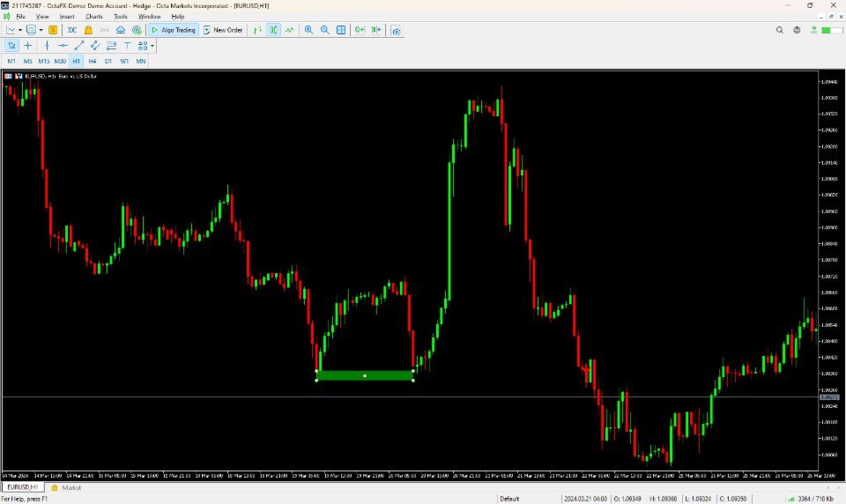Click the green globe plus icon

tap(137, 30)
